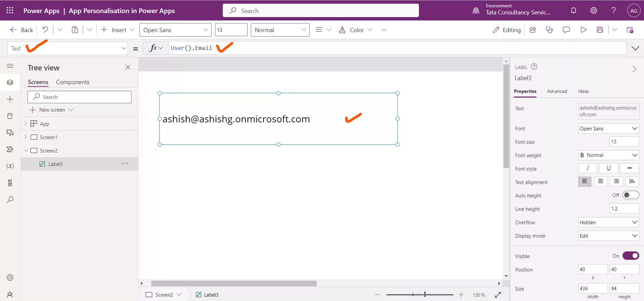Open the Insert plus icon in left rail
Viewport: 644px width, 301px height.
coord(10,99)
